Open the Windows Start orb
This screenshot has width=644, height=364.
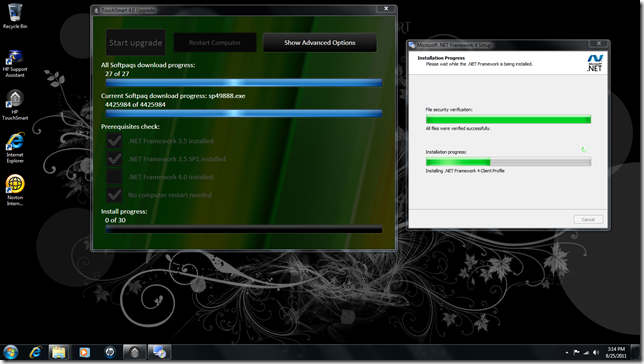click(x=11, y=352)
